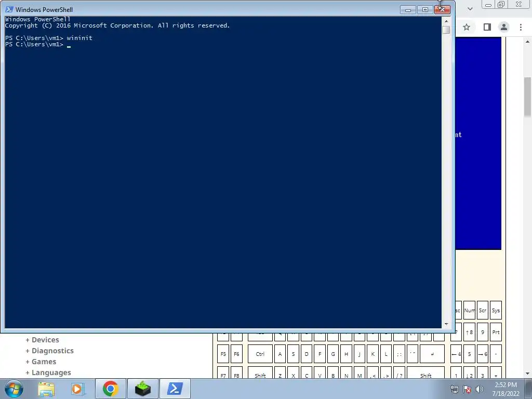
Task: Click the K key on virtual keyboard
Action: [x=373, y=354]
